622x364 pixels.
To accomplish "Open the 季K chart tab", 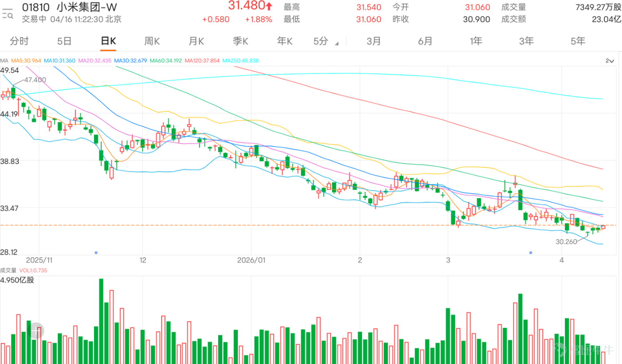I will pos(241,41).
